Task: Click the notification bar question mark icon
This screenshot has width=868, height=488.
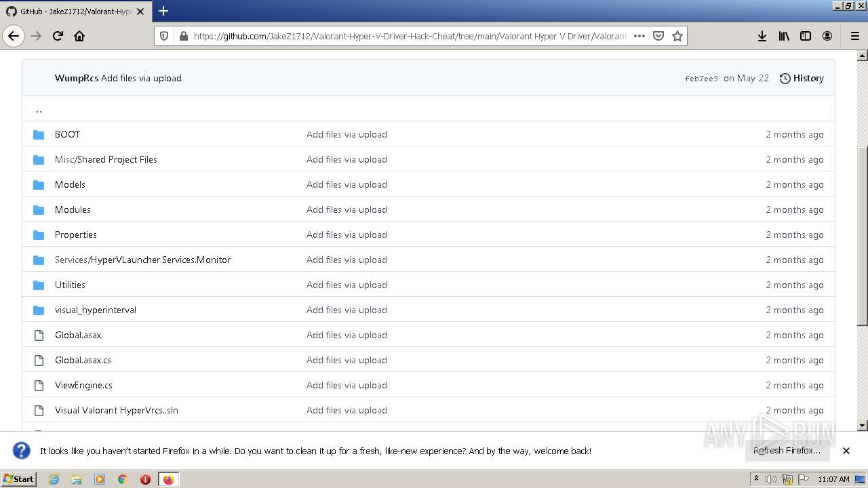Action: 21,450
